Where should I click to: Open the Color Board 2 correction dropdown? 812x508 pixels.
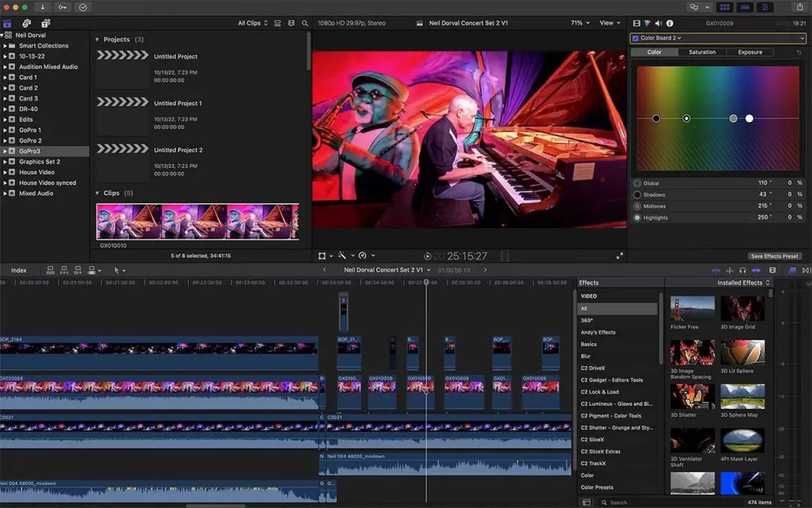[661, 38]
